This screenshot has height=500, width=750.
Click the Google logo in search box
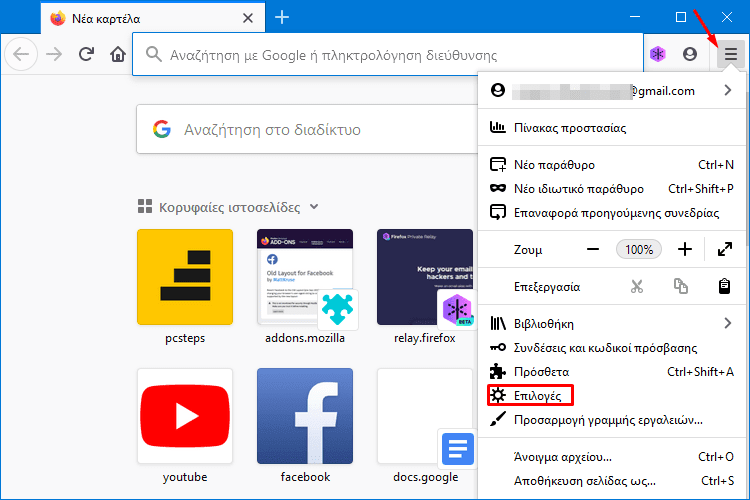(x=162, y=129)
